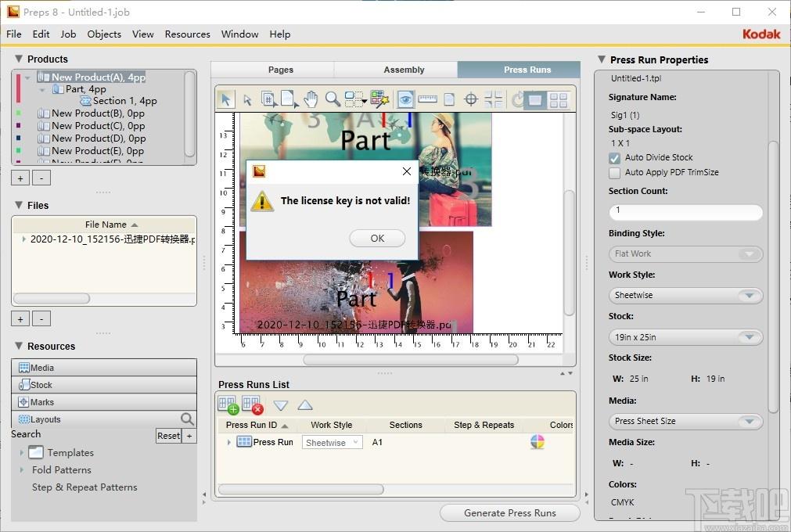Click the Section Count input field
This screenshot has width=791, height=532.
pyautogui.click(x=685, y=211)
